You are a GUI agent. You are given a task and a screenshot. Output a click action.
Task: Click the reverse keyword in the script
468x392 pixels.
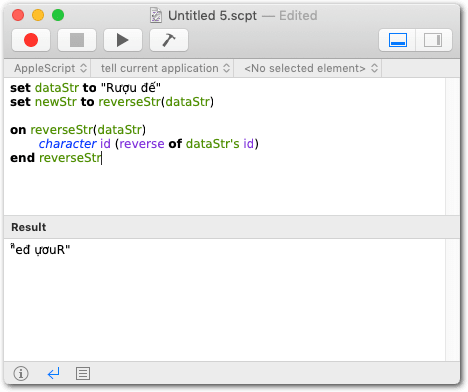pos(142,144)
